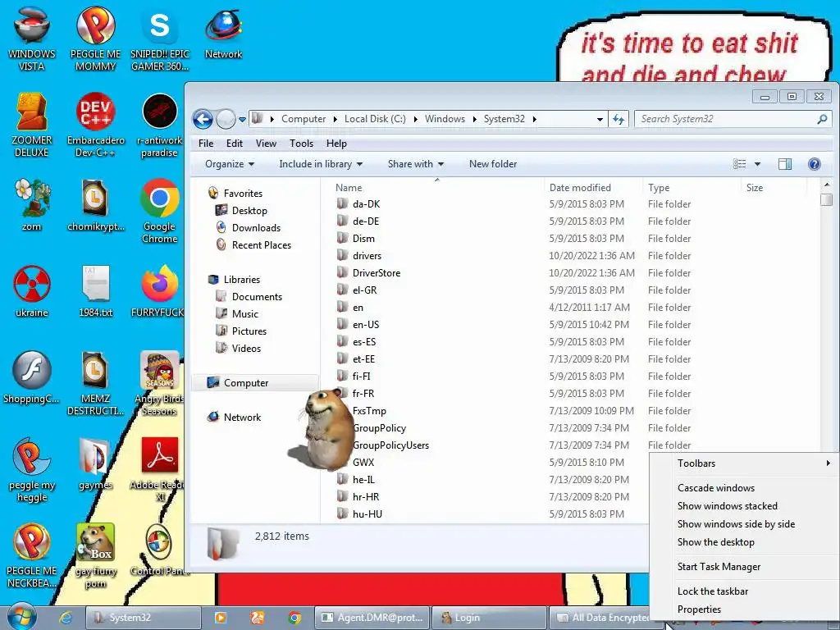
Task: Click the refresh icon beside the address bar
Action: (x=619, y=119)
